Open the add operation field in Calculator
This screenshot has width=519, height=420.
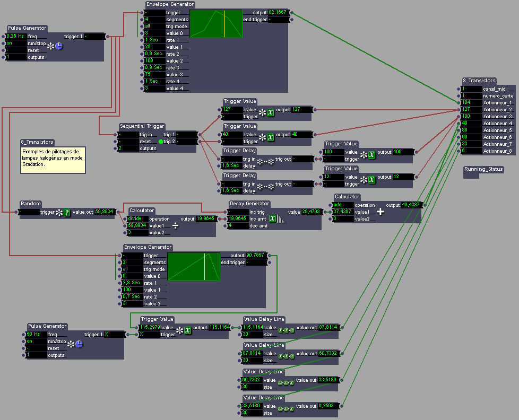coord(342,205)
